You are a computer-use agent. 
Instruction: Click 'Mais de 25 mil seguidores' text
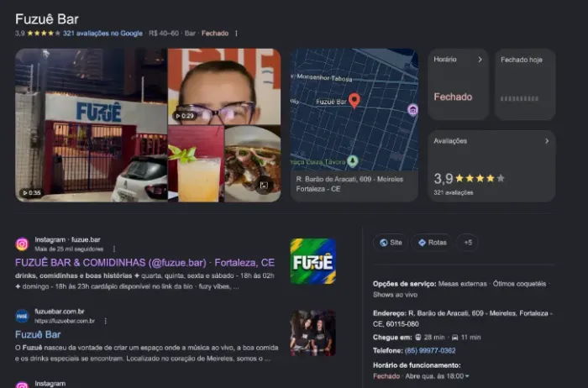point(69,249)
